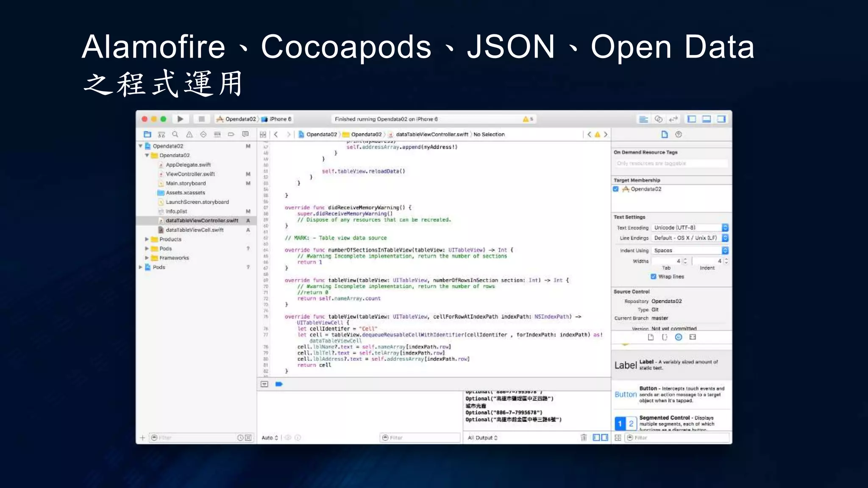Show the project navigator
Image resolution: width=868 pixels, height=488 pixels.
(x=147, y=134)
